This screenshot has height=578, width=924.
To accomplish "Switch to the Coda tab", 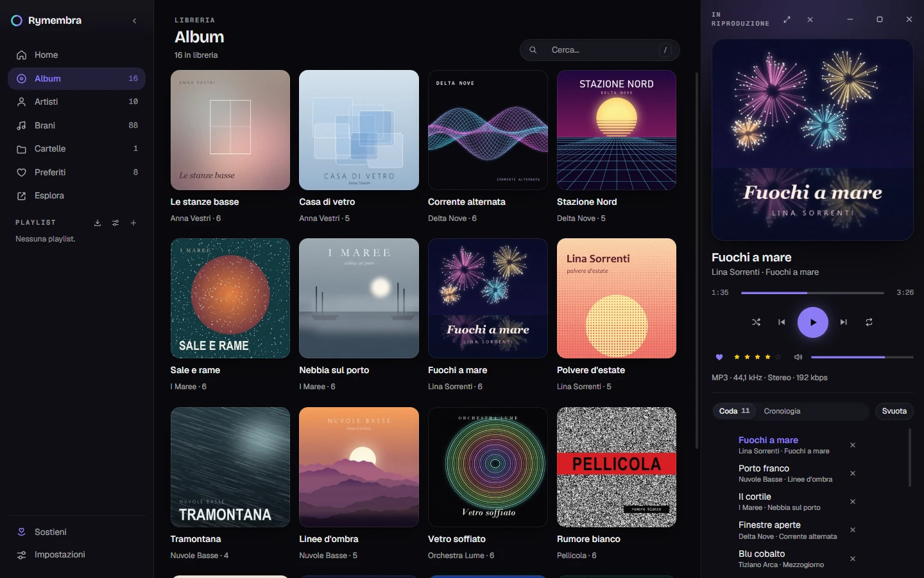I will (734, 411).
